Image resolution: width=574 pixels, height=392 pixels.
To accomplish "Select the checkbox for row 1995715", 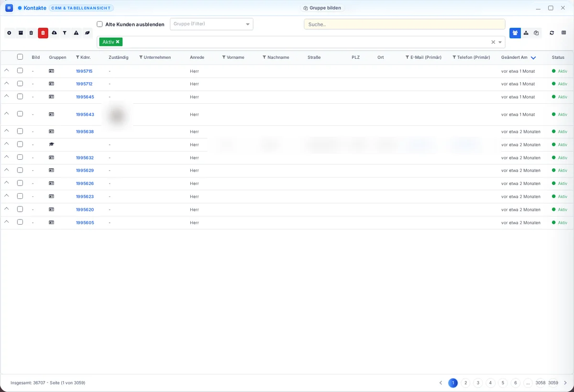I will (20, 70).
